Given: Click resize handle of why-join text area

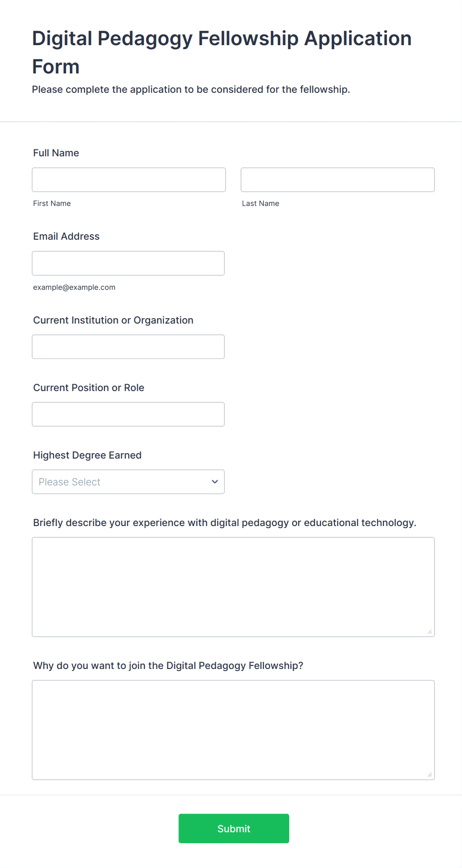Looking at the screenshot, I should (429, 775).
